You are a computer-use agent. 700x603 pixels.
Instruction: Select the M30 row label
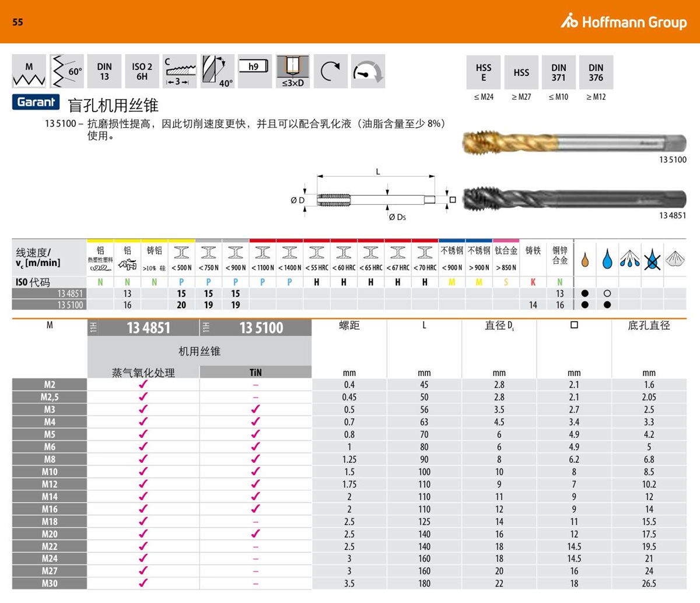click(50, 583)
